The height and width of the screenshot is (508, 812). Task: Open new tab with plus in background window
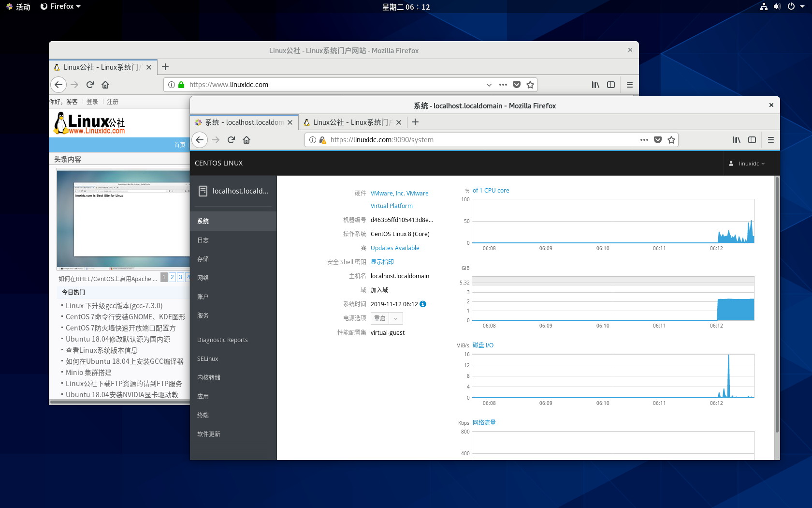pos(165,67)
